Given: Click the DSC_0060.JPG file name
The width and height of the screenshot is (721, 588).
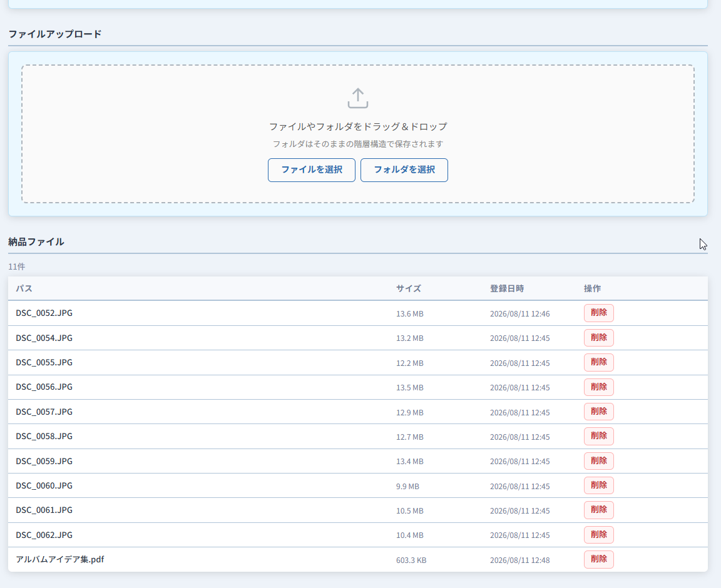Looking at the screenshot, I should (x=44, y=485).
